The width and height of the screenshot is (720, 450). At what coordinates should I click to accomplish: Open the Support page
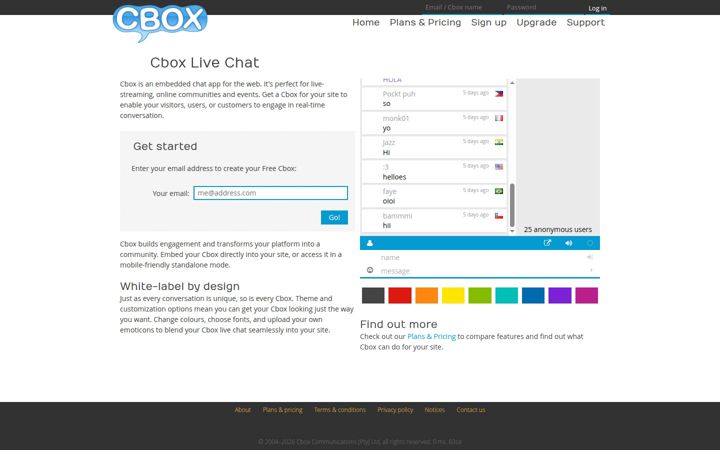(585, 22)
